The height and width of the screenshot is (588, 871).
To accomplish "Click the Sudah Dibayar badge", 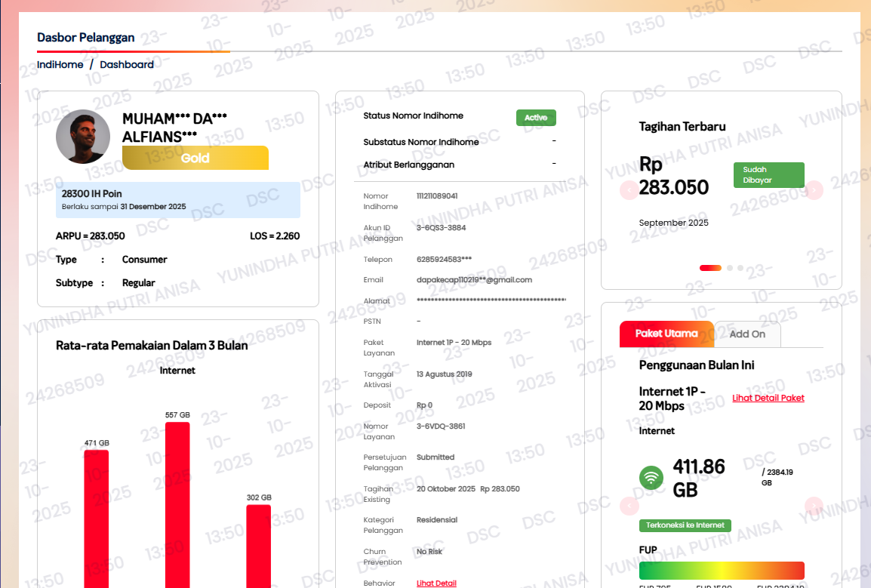I will 769,175.
